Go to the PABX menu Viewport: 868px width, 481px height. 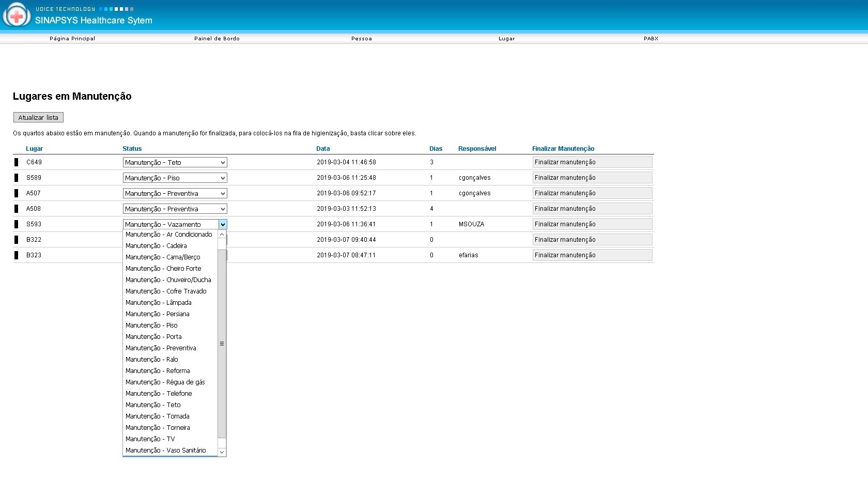(x=650, y=39)
